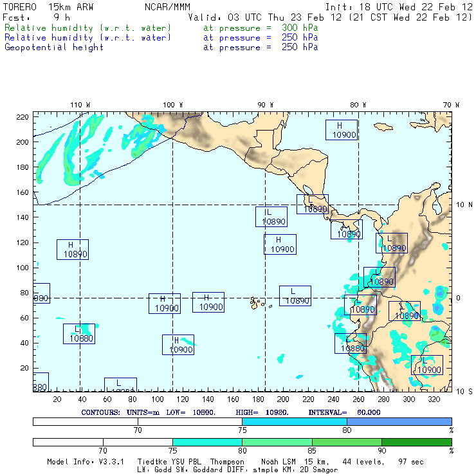Click the Init: 18 UTC timestamp
The image size is (476, 476).
pos(399,6)
